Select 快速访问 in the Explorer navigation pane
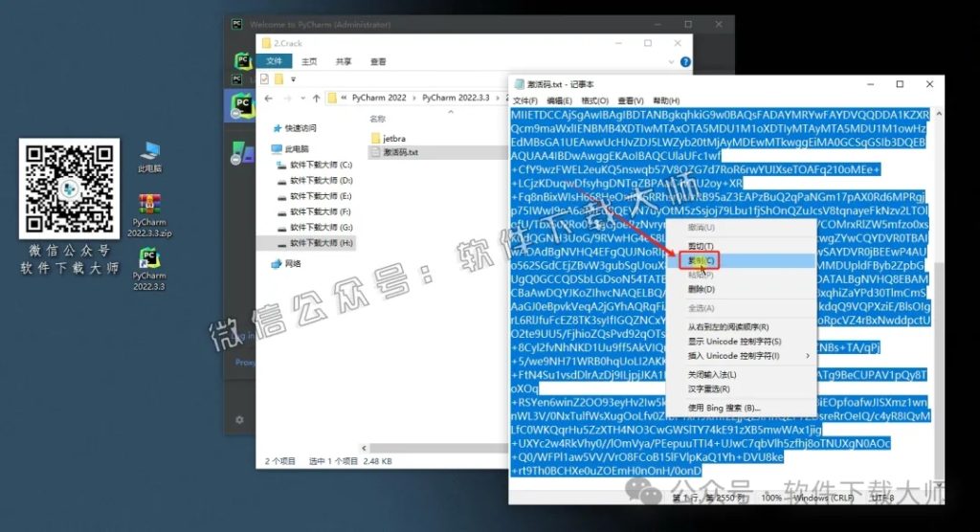Viewport: 980px width, 532px height. tap(295, 128)
